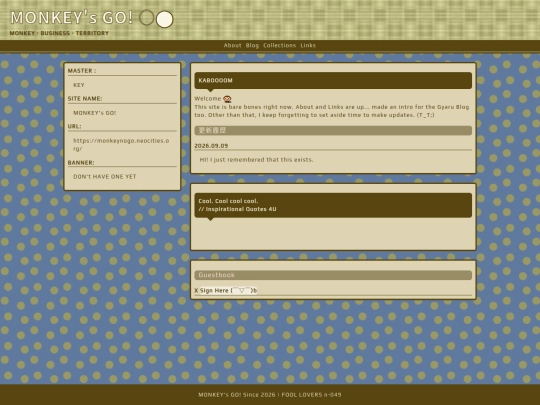Click the "FOOL LOVERS n-049" footer text
Viewport: 540px width, 405px height.
(x=311, y=395)
